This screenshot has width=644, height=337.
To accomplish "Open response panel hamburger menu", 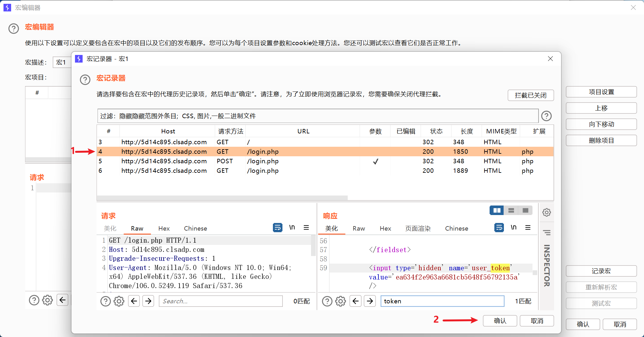I will pyautogui.click(x=528, y=227).
